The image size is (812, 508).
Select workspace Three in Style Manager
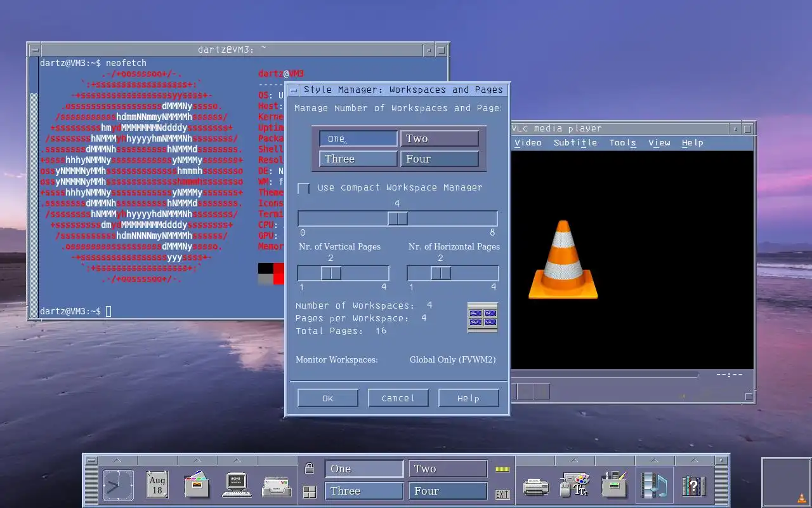click(x=358, y=159)
